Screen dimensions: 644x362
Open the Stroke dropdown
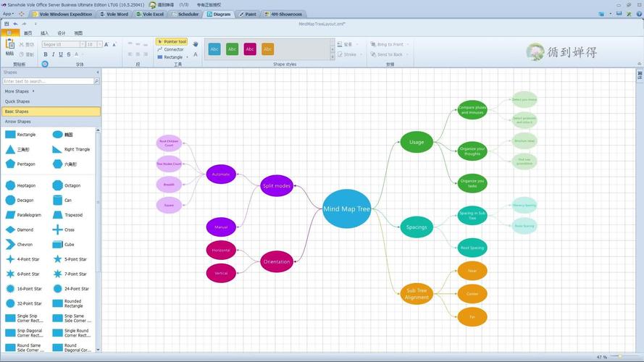tap(361, 54)
